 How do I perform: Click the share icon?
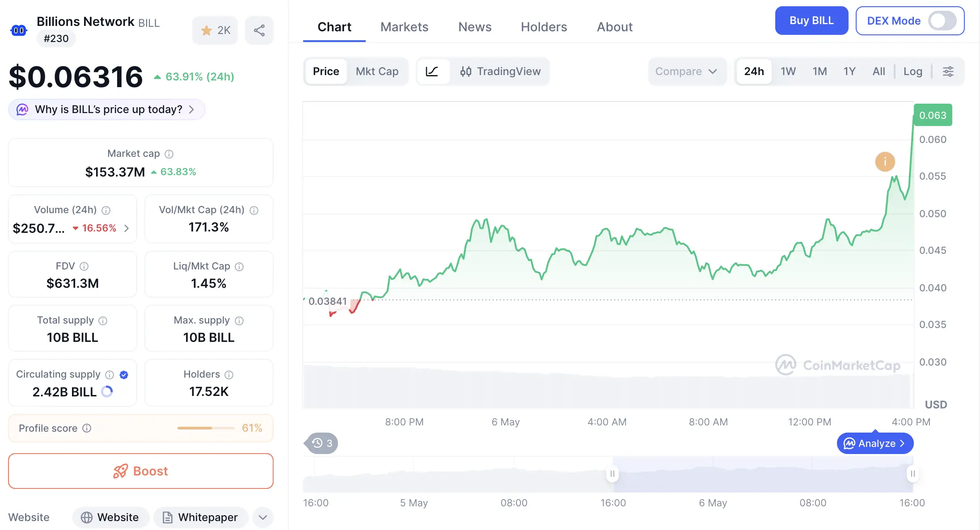tap(259, 30)
